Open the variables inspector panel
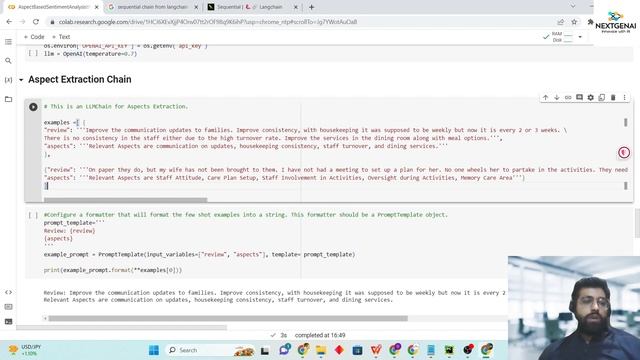640x360 pixels. (x=8, y=80)
